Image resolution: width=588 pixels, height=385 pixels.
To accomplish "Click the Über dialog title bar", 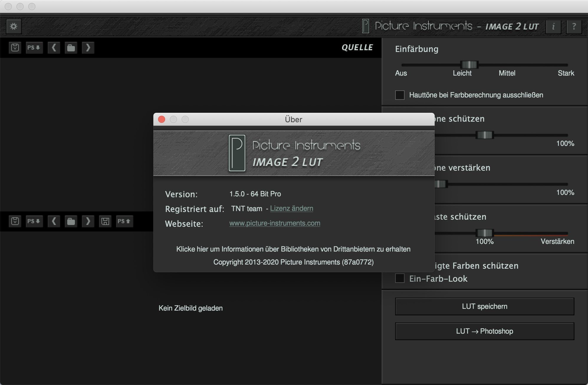I will pos(294,119).
